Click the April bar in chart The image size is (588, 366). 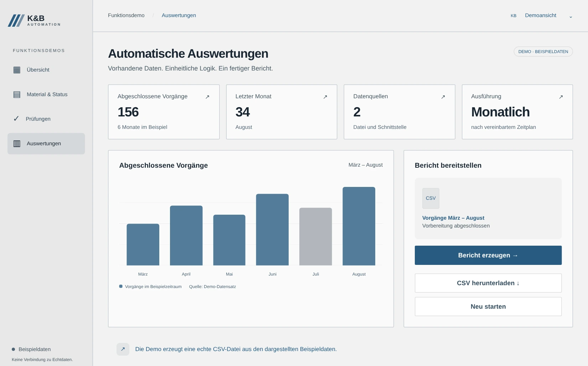pos(186,235)
